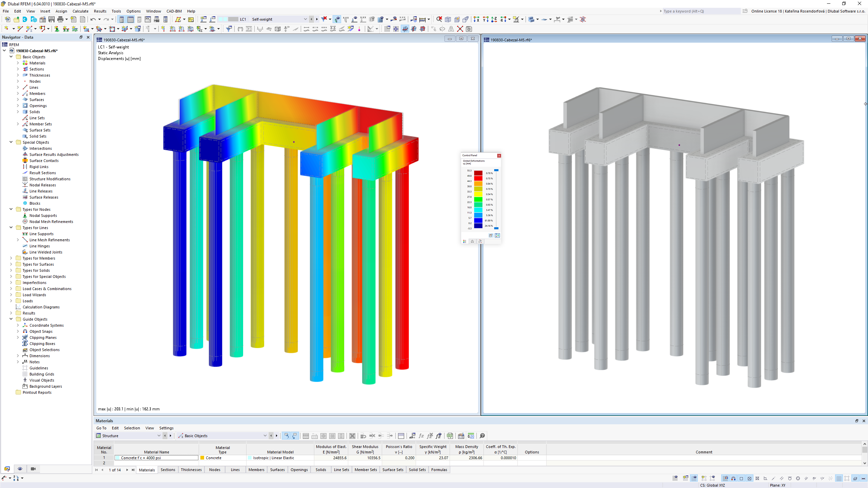This screenshot has height=488, width=868.
Task: Click the Go To button in Materials panel
Action: (102, 428)
